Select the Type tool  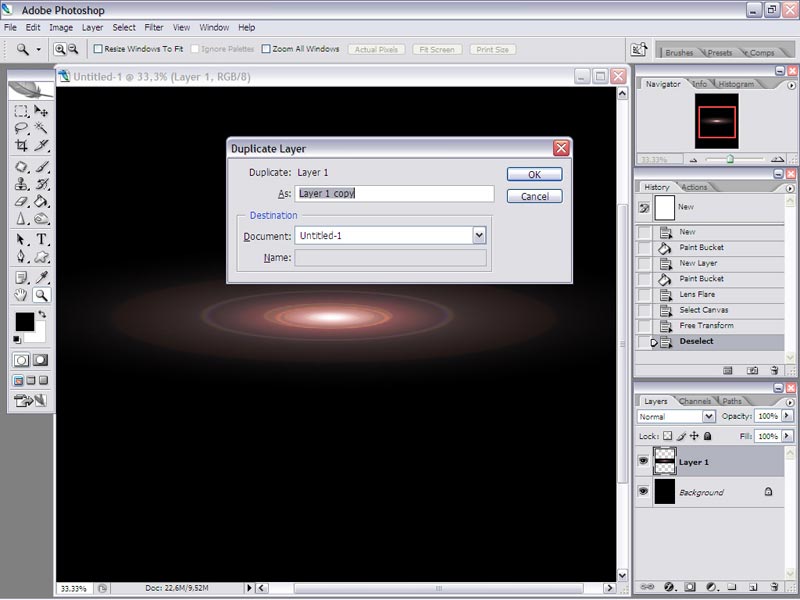(x=41, y=239)
